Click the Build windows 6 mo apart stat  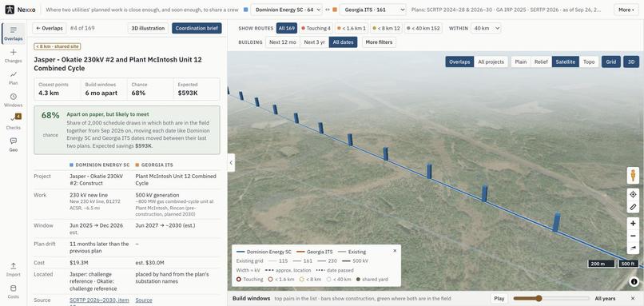(104, 89)
